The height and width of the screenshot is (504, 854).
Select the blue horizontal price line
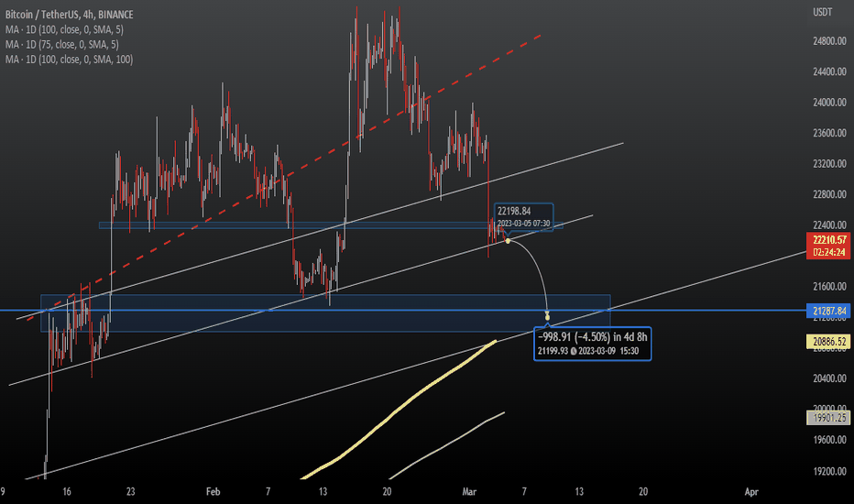click(403, 311)
